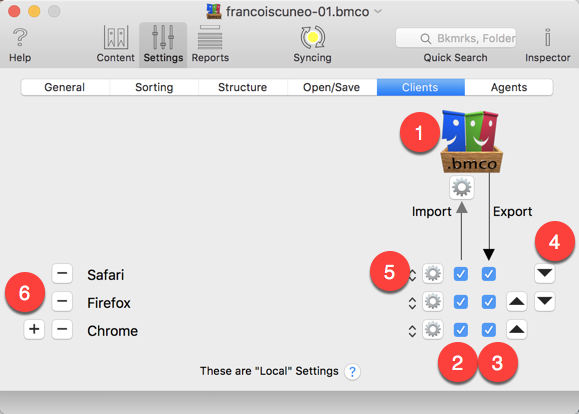The width and height of the screenshot is (579, 414).
Task: Open the Reports toolbar icon
Action: point(210,44)
